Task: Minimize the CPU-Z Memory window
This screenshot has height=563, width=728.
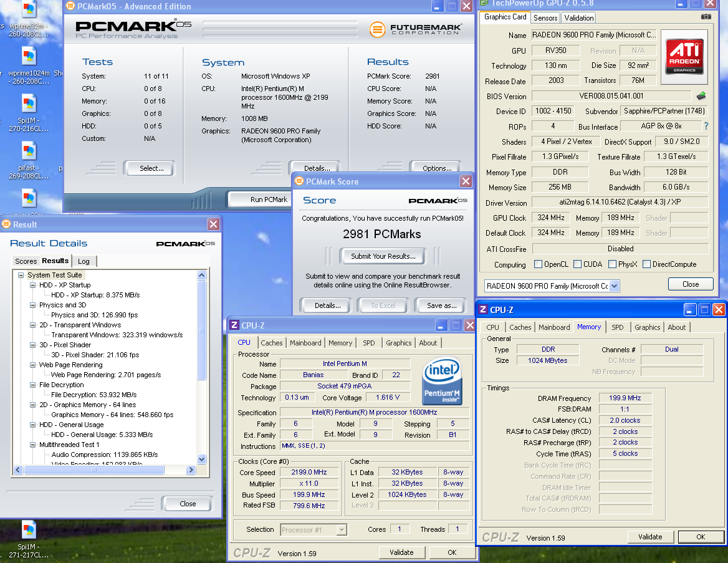Action: pyautogui.click(x=690, y=309)
